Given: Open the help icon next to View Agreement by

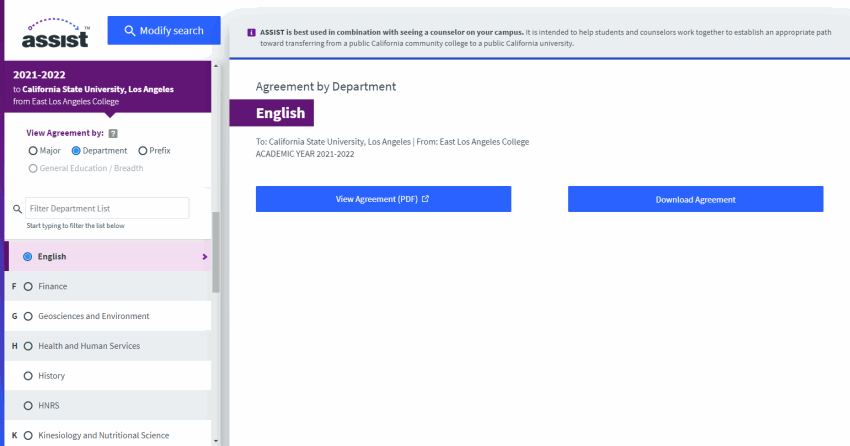Looking at the screenshot, I should coord(113,133).
